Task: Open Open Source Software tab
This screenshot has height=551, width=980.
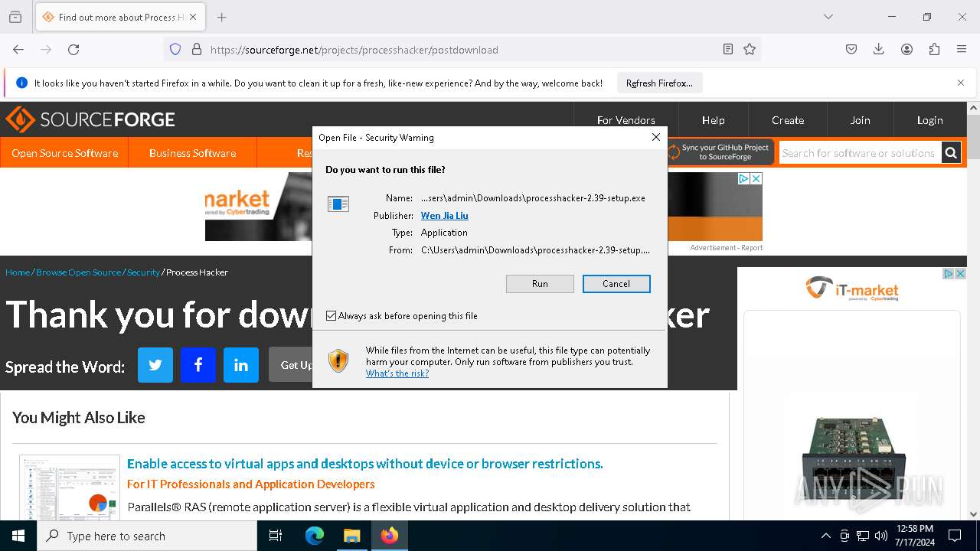Action: pos(64,153)
